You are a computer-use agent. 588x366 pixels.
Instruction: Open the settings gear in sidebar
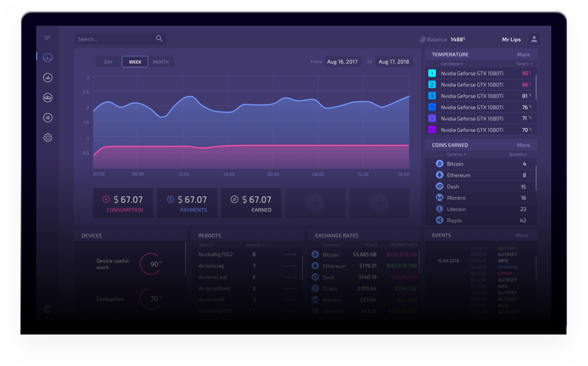click(x=48, y=138)
